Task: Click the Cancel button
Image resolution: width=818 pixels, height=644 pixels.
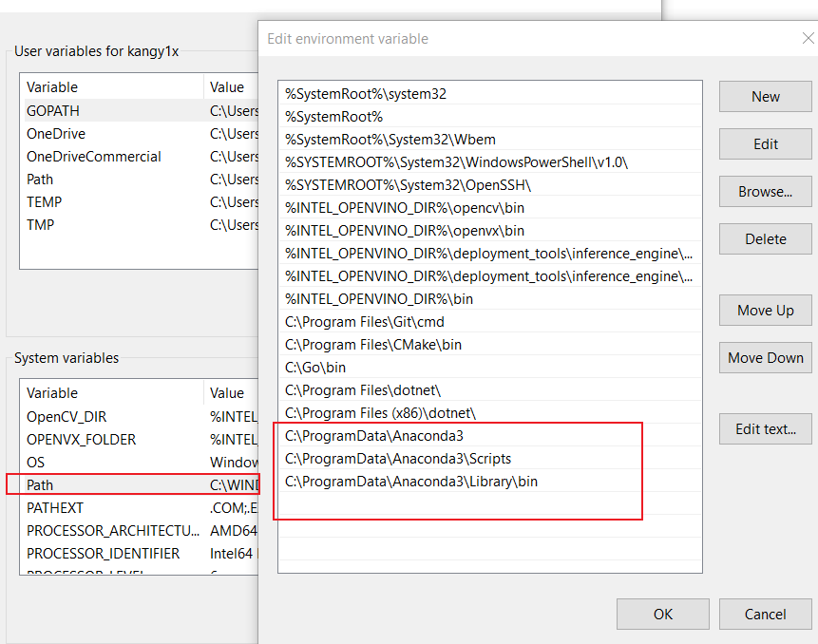Action: [766, 615]
